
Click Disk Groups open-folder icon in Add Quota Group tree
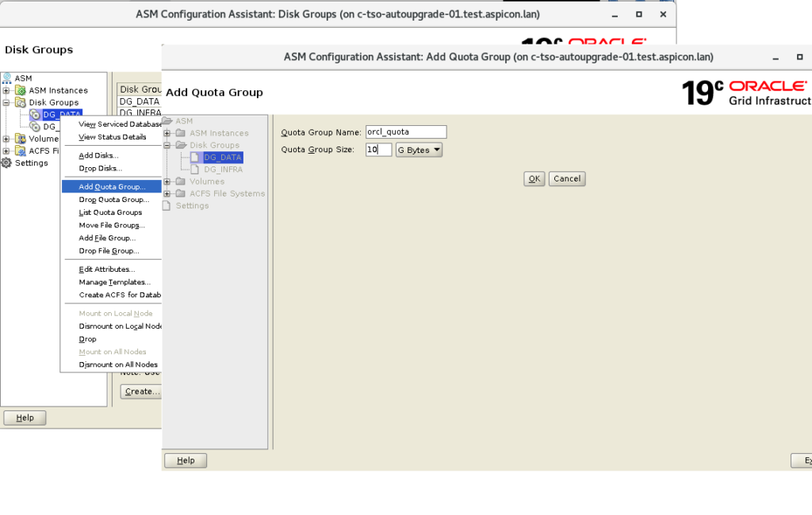point(181,146)
